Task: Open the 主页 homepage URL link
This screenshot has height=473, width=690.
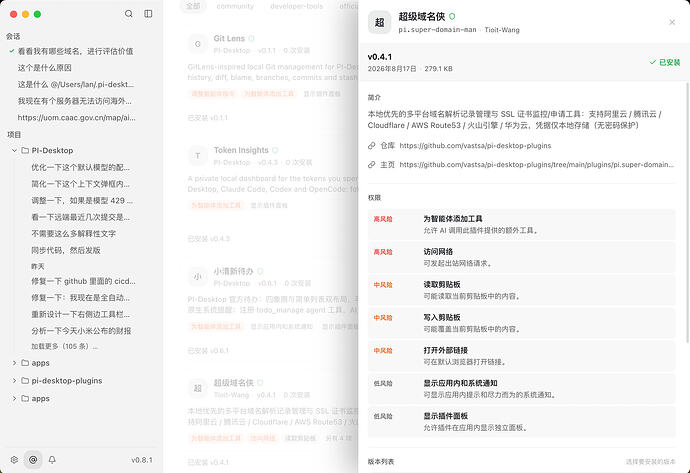Action: click(536, 165)
